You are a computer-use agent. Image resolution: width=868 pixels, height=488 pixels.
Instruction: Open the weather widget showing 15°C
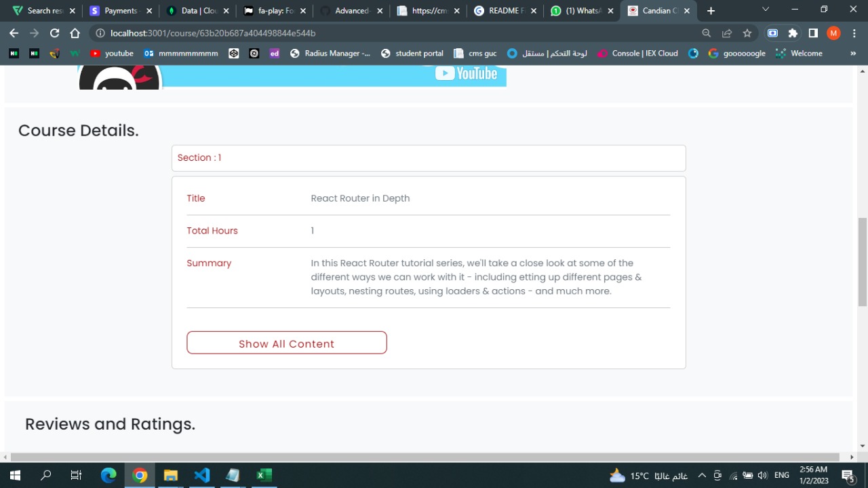pyautogui.click(x=648, y=476)
